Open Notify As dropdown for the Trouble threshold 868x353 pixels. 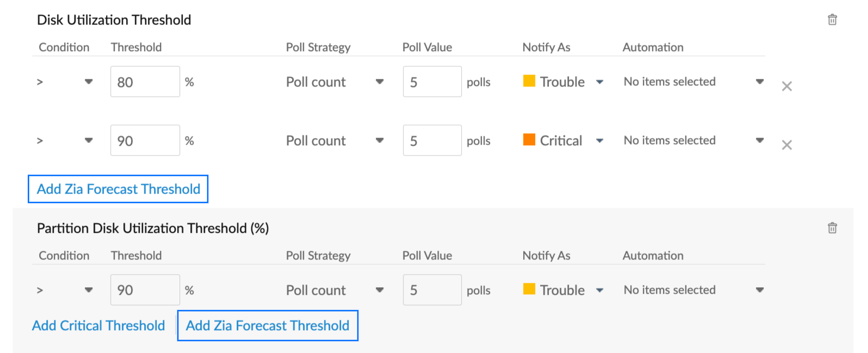[599, 82]
